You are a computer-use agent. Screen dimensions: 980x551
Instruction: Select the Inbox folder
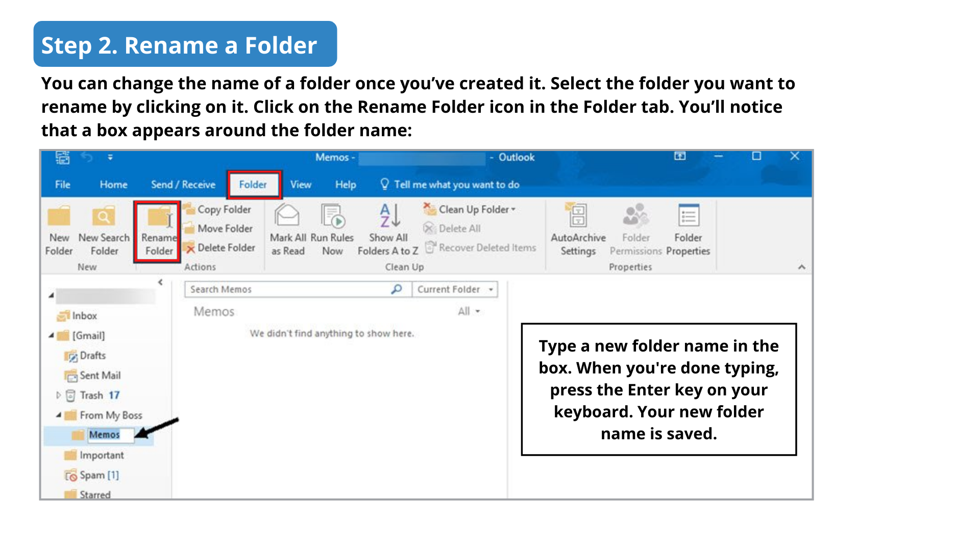[x=84, y=316]
